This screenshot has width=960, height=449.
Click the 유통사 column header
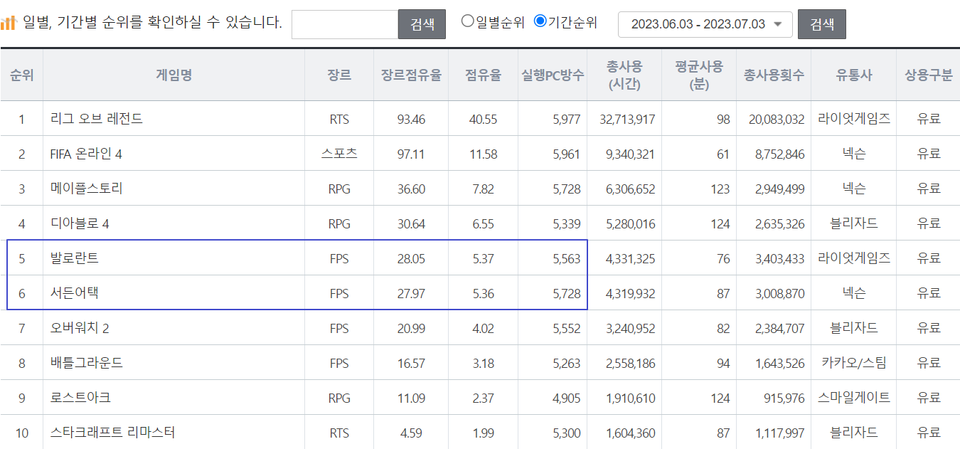pyautogui.click(x=853, y=75)
